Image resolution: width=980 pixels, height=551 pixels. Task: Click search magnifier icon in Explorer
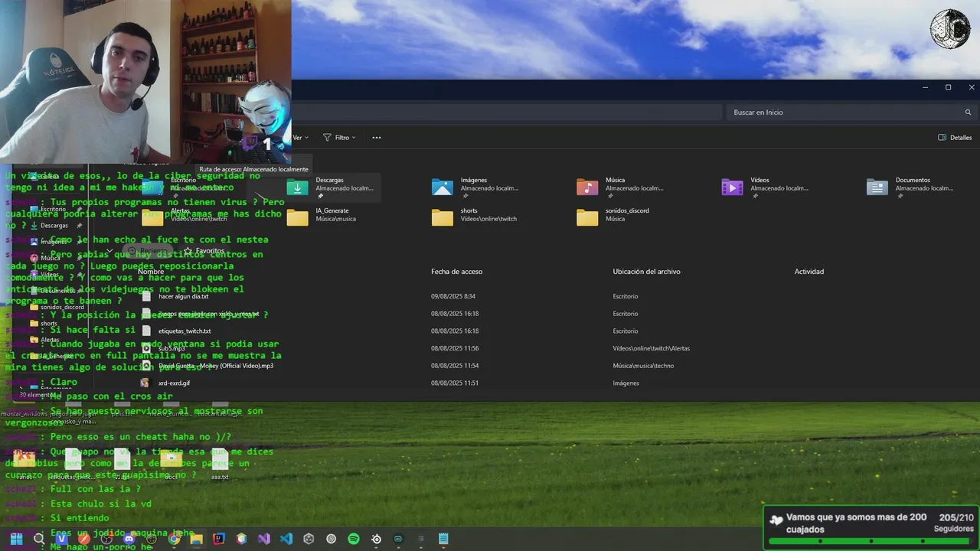968,112
